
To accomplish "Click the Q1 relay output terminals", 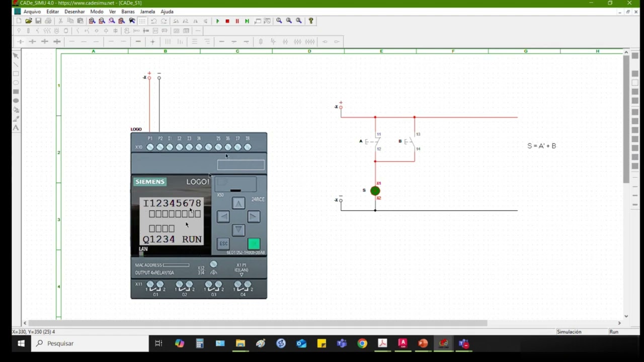I will [x=155, y=287].
